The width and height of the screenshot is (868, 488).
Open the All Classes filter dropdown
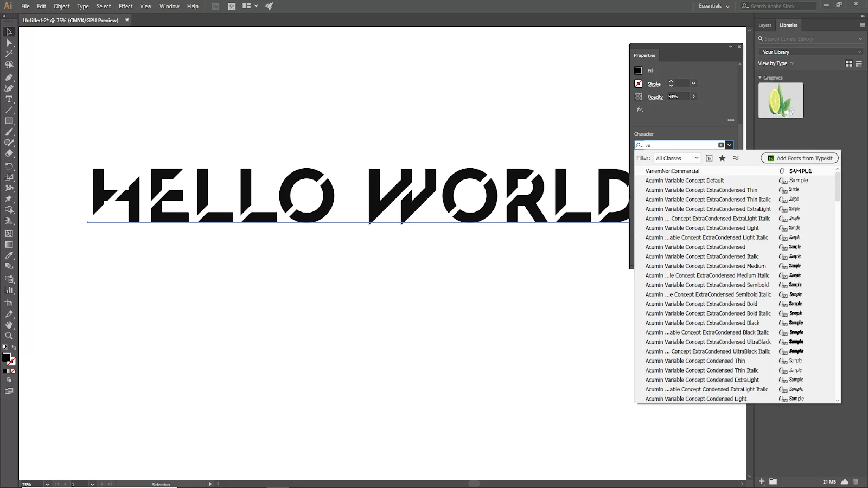pyautogui.click(x=677, y=158)
